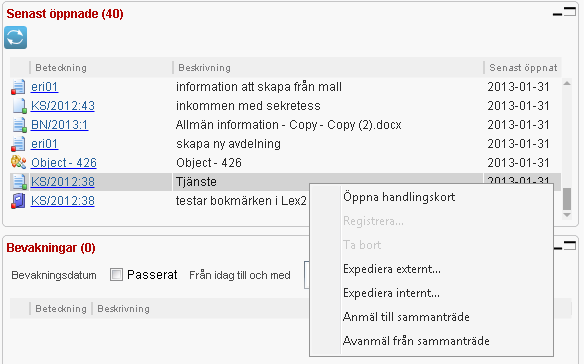Click icon beside 'skapa ny avdelning'
Image resolution: width=584 pixels, height=364 pixels.
pyautogui.click(x=18, y=144)
